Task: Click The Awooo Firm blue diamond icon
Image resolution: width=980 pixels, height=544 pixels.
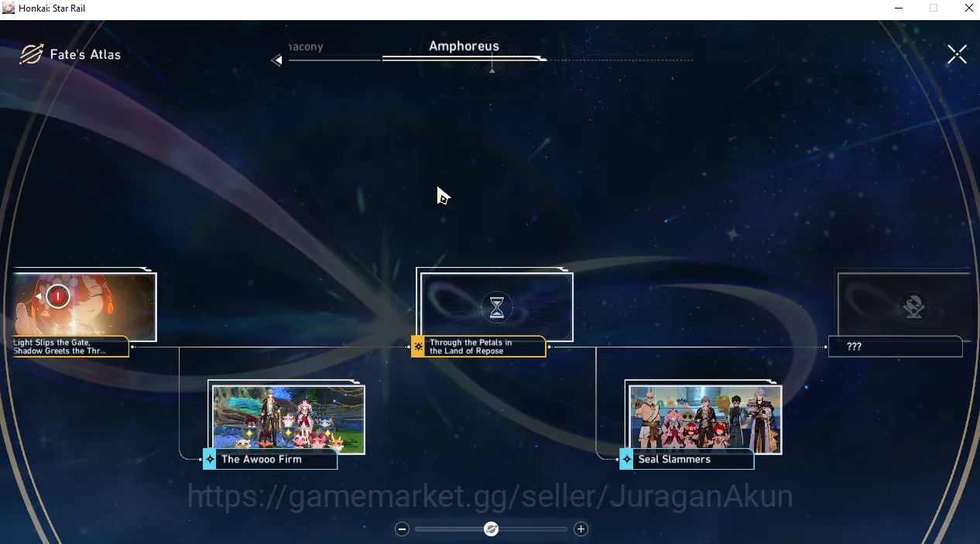Action: coord(210,459)
